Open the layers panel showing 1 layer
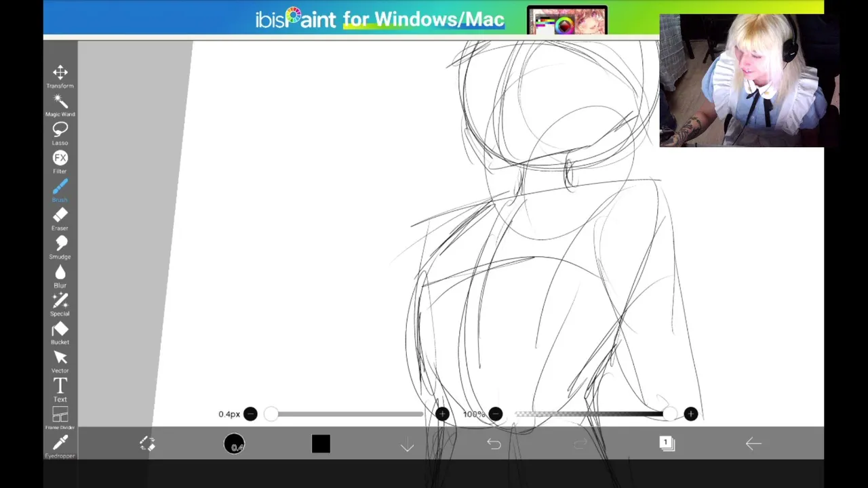 coord(667,443)
